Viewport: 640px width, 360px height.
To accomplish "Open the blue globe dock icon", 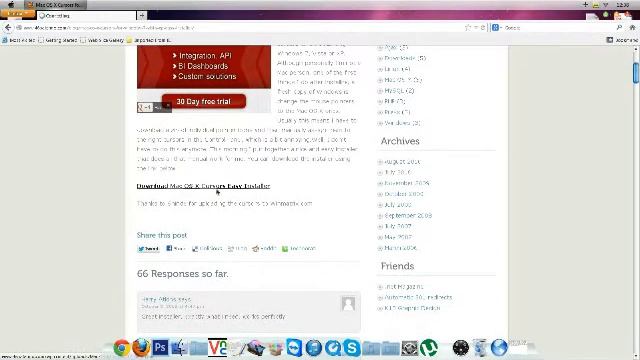I will (x=499, y=348).
